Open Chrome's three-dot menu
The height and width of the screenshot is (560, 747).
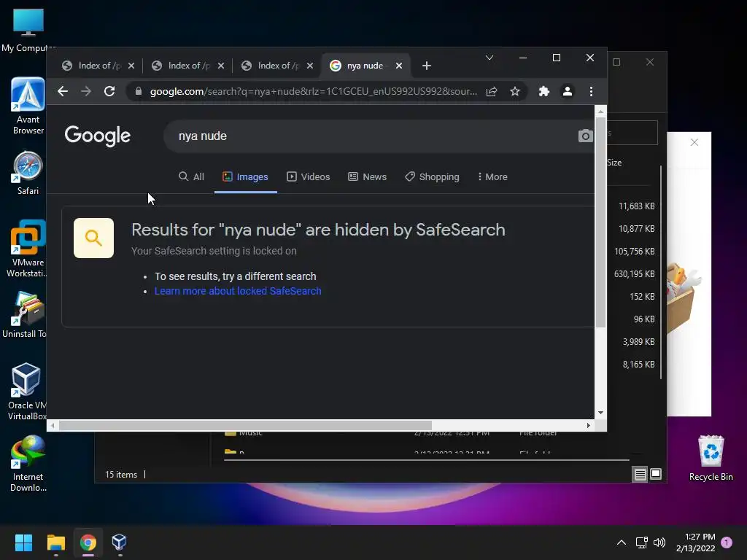tap(591, 91)
